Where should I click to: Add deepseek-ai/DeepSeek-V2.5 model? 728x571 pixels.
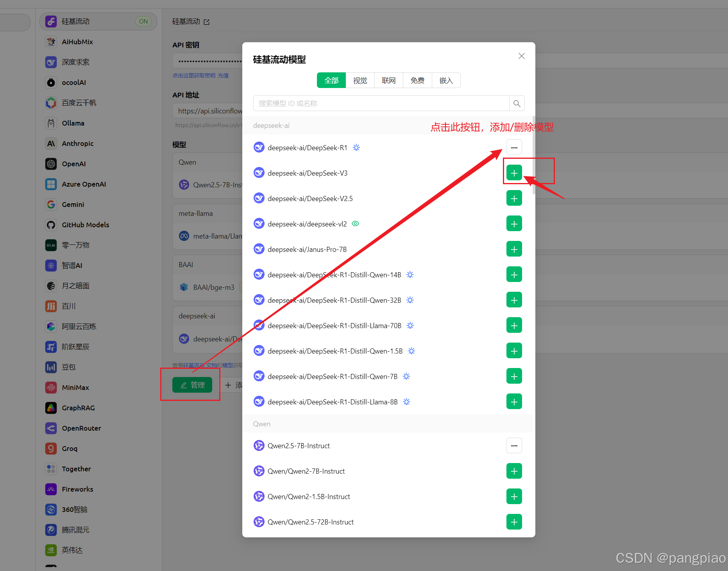pyautogui.click(x=514, y=198)
